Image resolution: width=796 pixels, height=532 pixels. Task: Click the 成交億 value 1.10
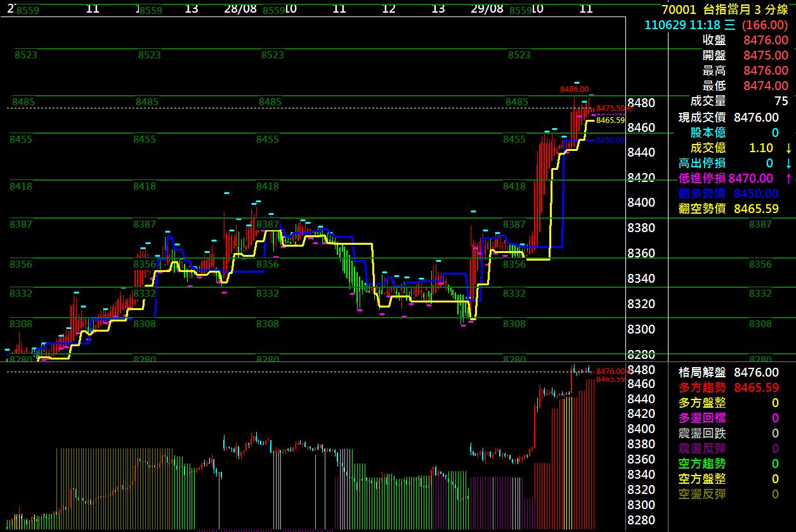tap(761, 148)
